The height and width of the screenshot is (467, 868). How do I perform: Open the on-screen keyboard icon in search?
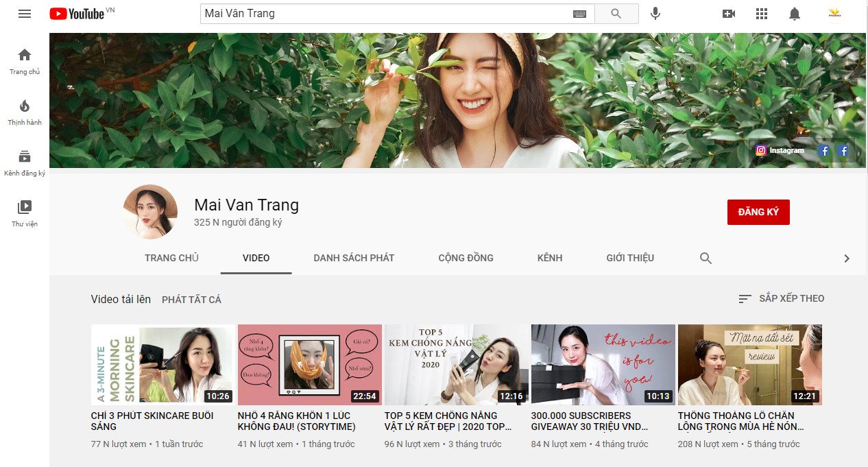pos(579,14)
